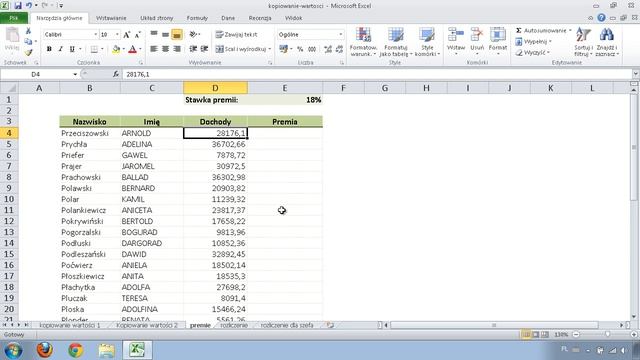Click the Name Box showing D4

(x=36, y=74)
